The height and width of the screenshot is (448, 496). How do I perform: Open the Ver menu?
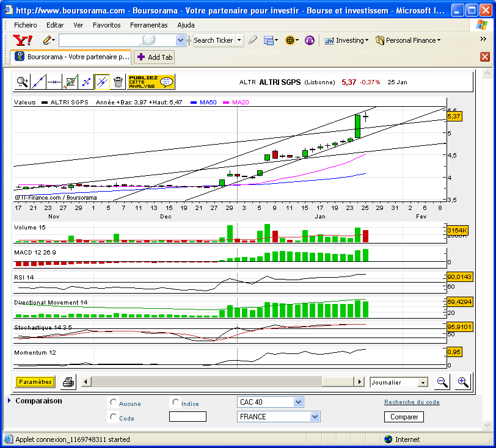click(78, 25)
